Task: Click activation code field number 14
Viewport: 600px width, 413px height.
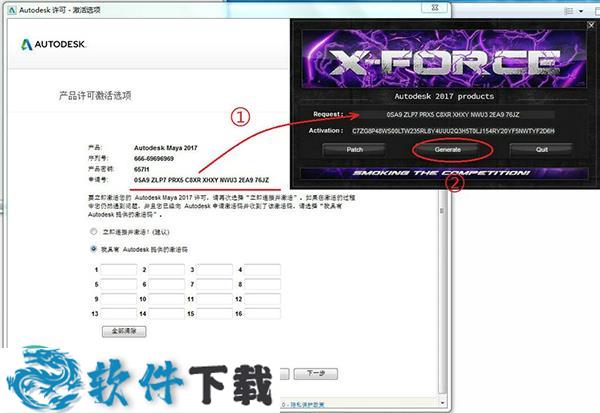Action: (x=166, y=313)
